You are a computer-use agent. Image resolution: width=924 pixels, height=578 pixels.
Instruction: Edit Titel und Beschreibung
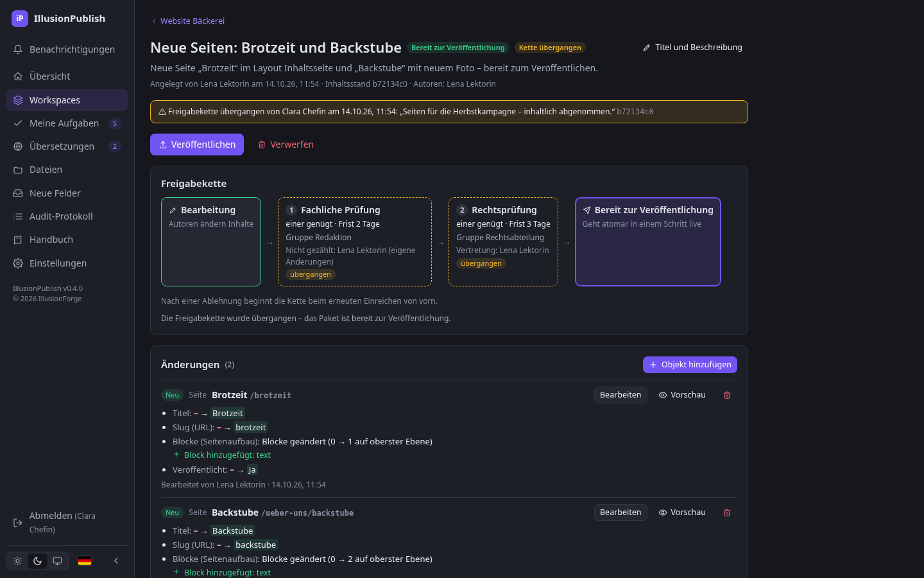[692, 48]
